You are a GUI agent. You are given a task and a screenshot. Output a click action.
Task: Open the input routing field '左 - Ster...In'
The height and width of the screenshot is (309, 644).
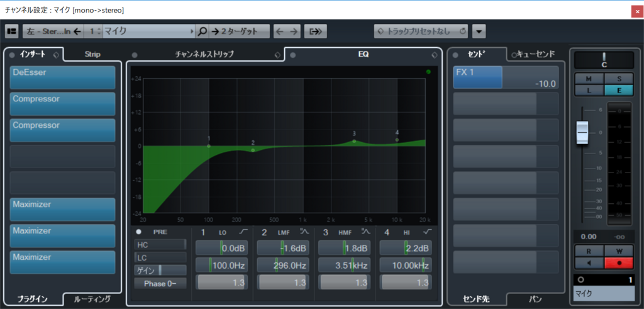coord(53,31)
